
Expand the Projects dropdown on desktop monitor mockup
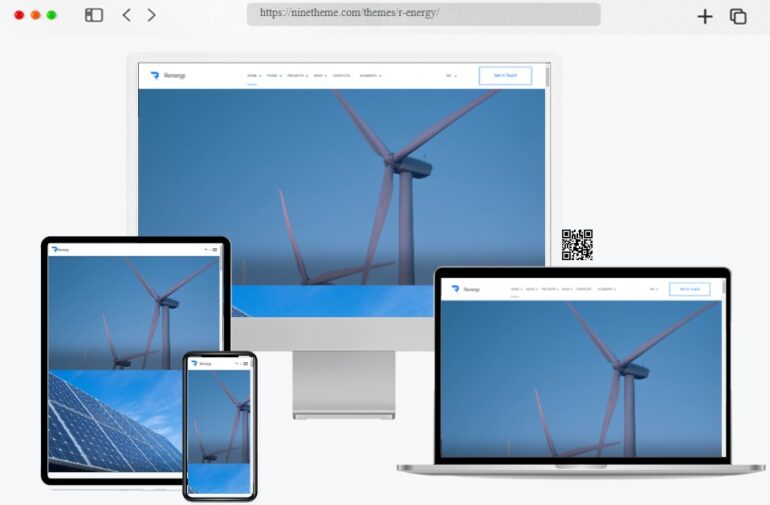(297, 75)
